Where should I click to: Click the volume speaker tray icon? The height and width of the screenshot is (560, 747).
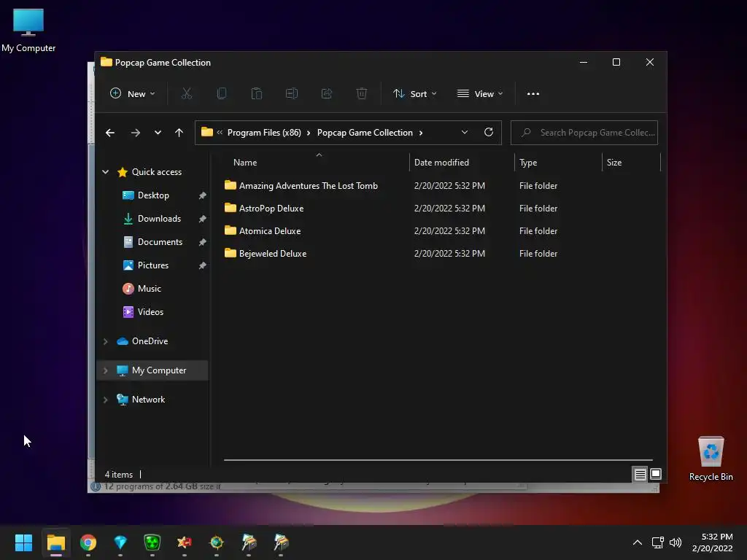pyautogui.click(x=676, y=542)
